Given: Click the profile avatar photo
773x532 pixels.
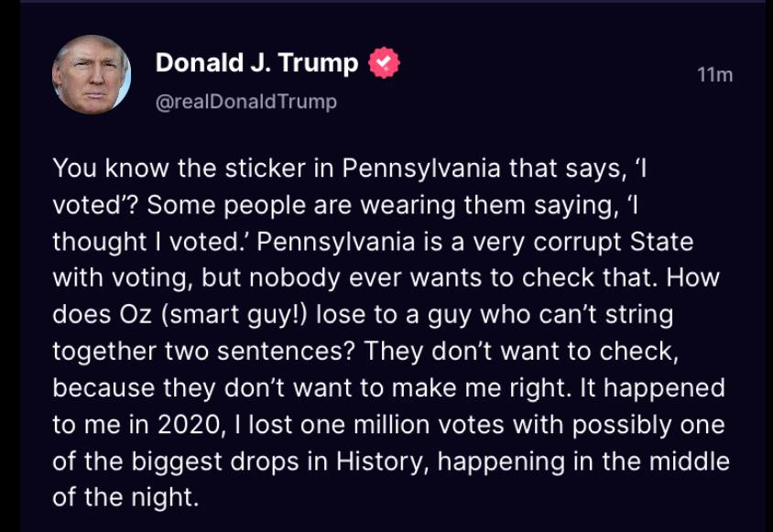Looking at the screenshot, I should pyautogui.click(x=91, y=75).
